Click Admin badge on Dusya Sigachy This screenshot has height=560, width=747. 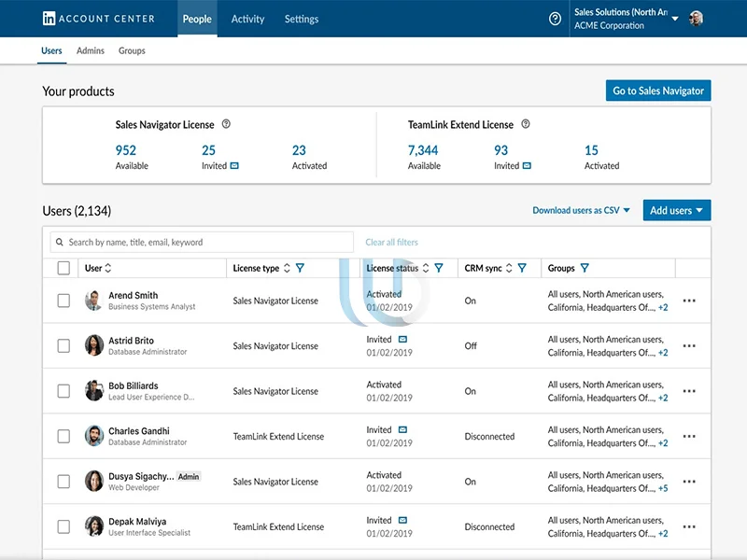[189, 477]
